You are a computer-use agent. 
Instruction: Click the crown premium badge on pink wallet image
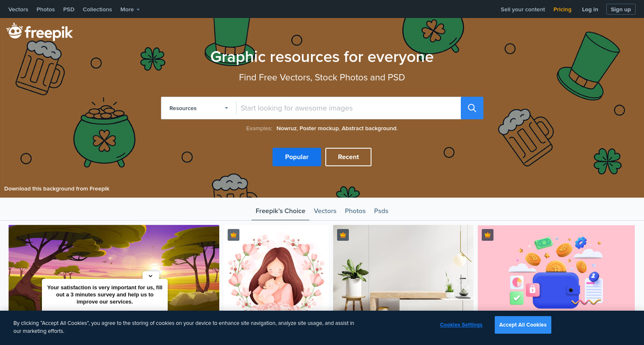[x=488, y=235]
